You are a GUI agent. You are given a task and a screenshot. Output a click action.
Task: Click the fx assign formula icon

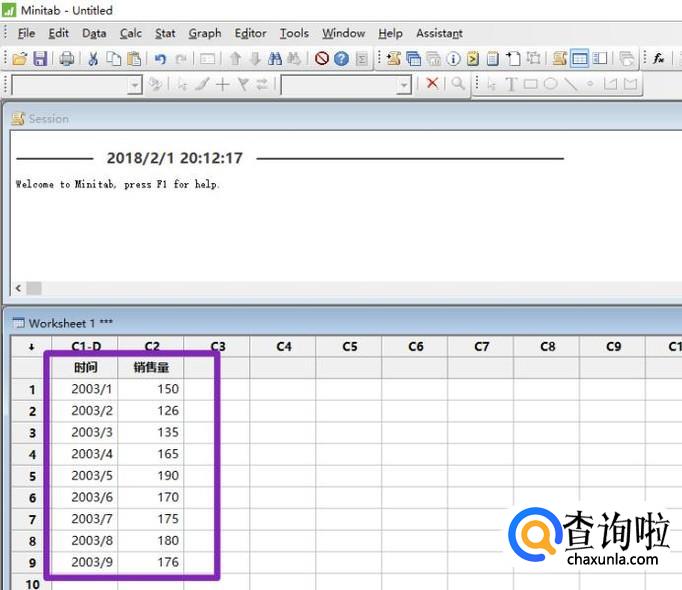tap(659, 58)
